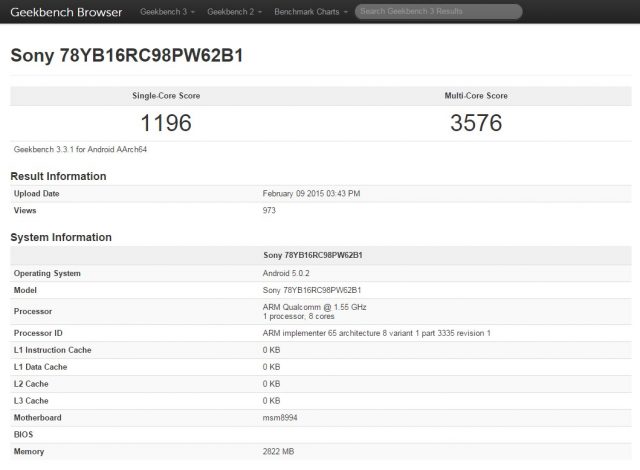Click the BIOS row label

tap(23, 435)
